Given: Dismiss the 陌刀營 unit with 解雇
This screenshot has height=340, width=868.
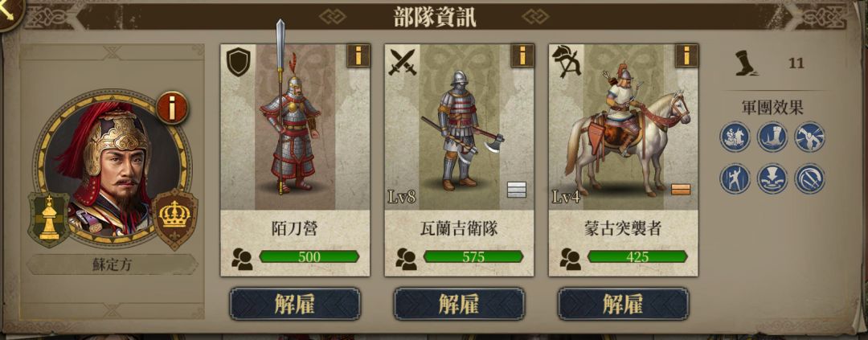Looking at the screenshot, I should coord(295,304).
